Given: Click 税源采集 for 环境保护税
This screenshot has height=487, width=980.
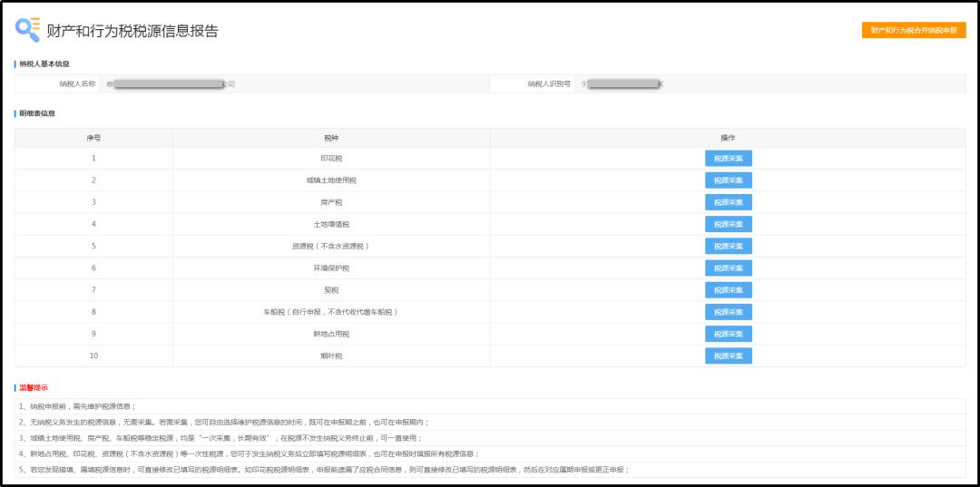Looking at the screenshot, I should click(728, 268).
